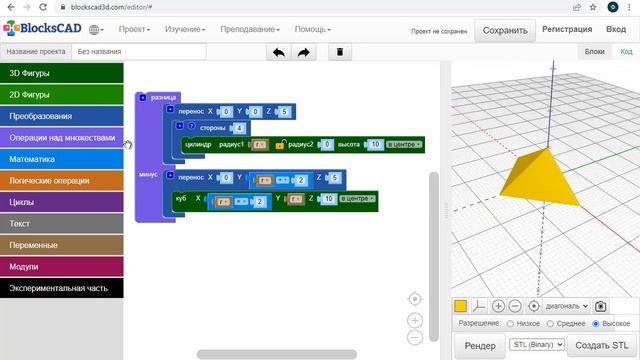Toggle axes display in the 3D viewer
This screenshot has width=640, height=360.
pyautogui.click(x=479, y=306)
